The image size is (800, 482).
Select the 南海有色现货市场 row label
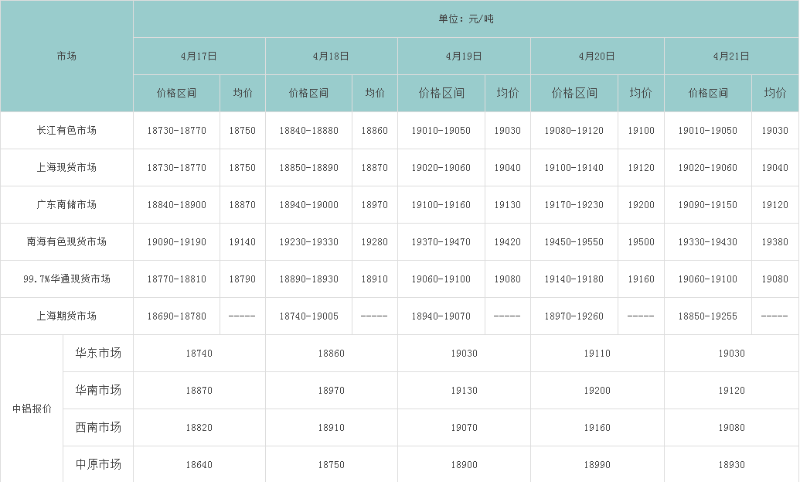pyautogui.click(x=67, y=241)
